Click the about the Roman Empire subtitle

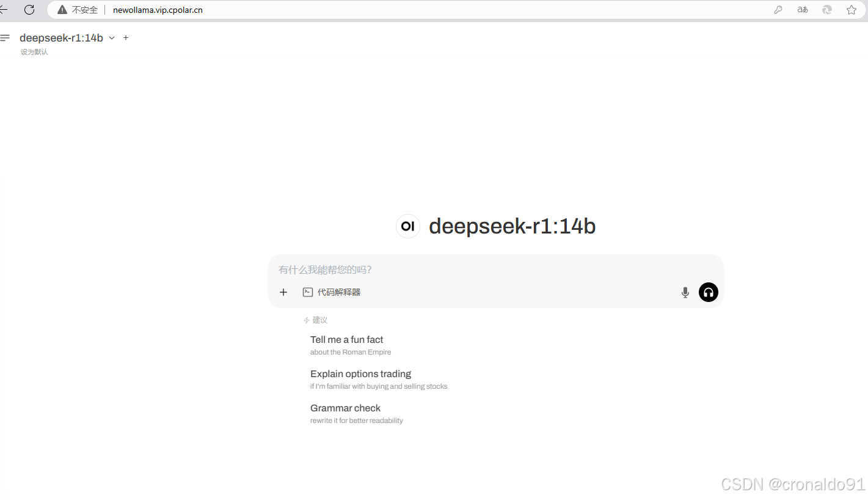351,352
